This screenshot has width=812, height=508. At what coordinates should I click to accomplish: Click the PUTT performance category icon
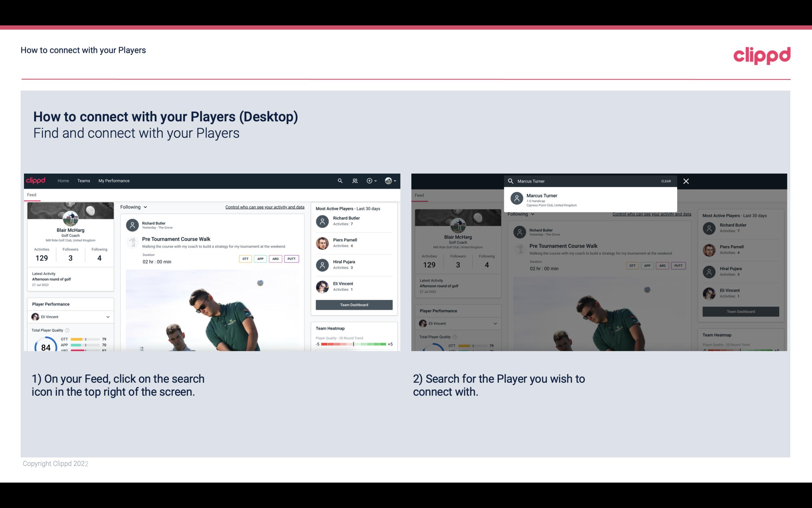coord(291,259)
